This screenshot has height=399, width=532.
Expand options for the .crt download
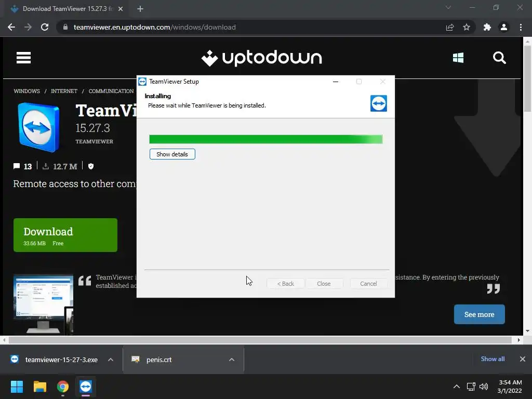(232, 360)
